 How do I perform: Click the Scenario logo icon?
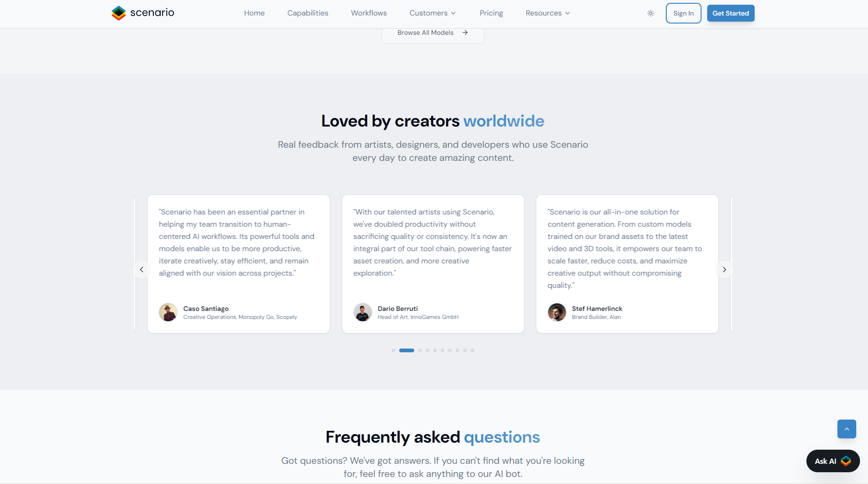(118, 13)
